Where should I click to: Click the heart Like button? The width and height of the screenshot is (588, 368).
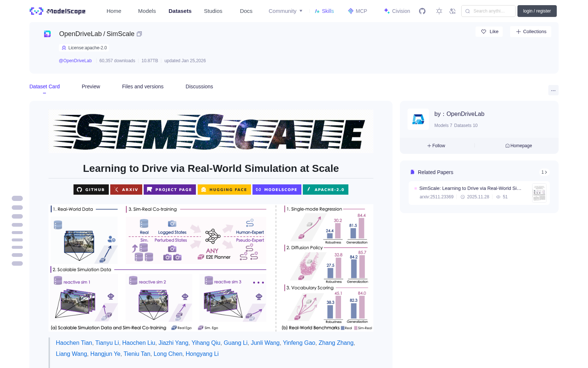(x=490, y=32)
